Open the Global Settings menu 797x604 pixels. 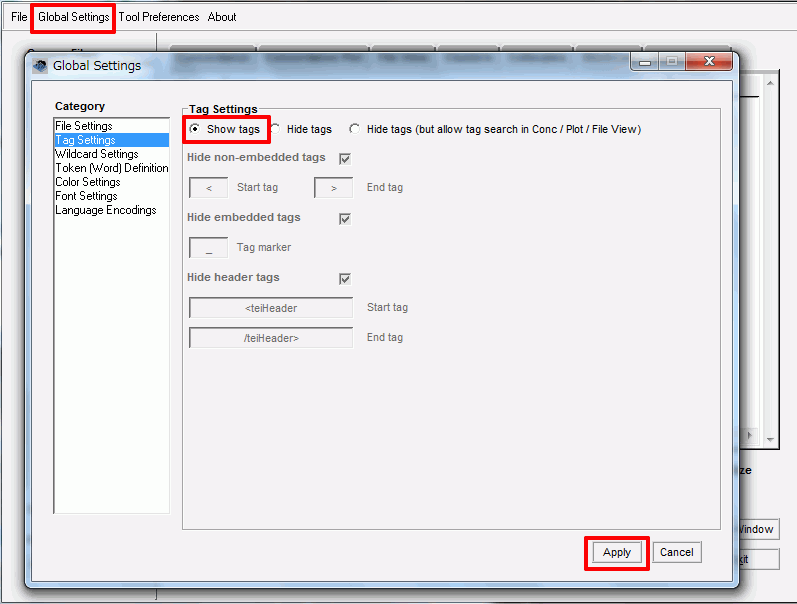tap(73, 17)
